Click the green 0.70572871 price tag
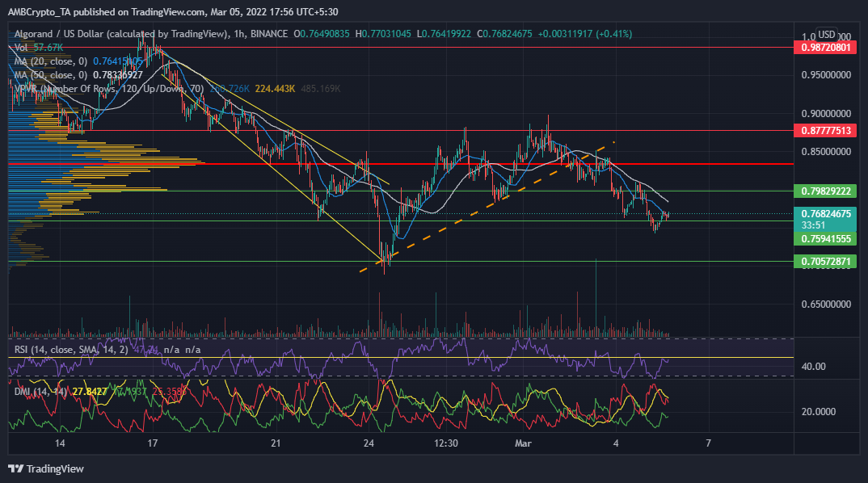The height and width of the screenshot is (483, 868). (827, 262)
